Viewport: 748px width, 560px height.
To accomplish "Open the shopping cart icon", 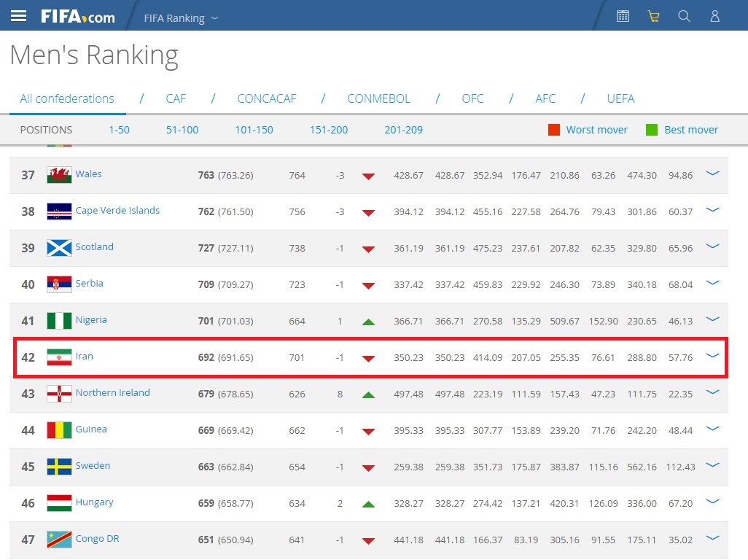I will point(653,16).
